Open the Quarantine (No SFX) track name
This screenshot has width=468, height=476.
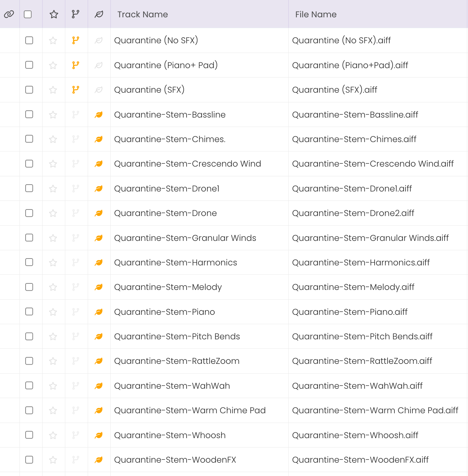(x=156, y=40)
